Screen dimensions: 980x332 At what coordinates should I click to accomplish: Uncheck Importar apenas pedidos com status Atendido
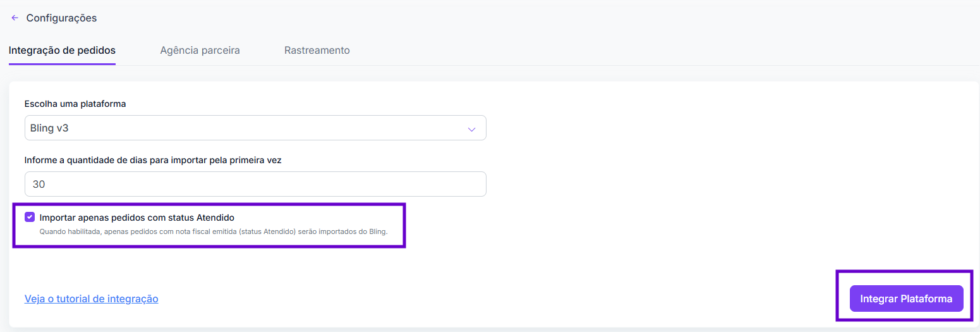tap(30, 217)
